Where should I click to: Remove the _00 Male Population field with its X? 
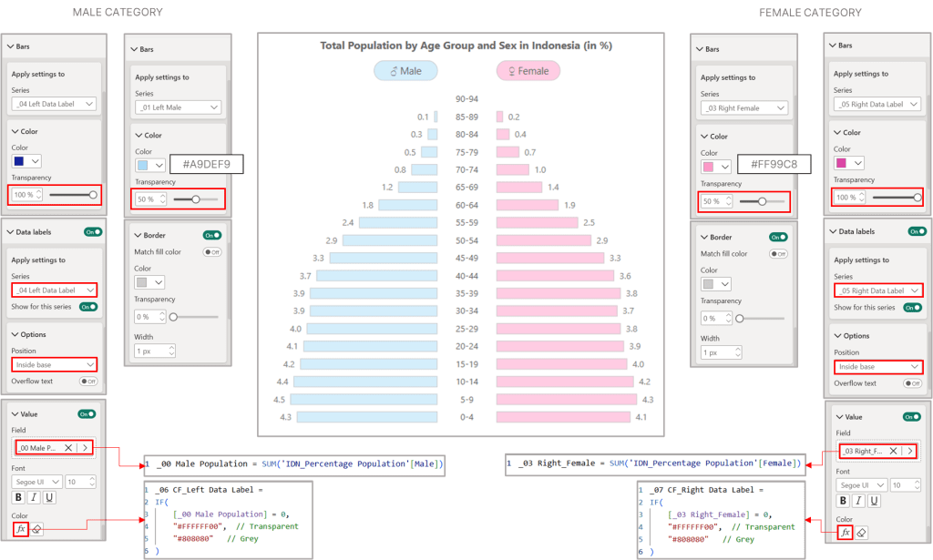(x=68, y=448)
